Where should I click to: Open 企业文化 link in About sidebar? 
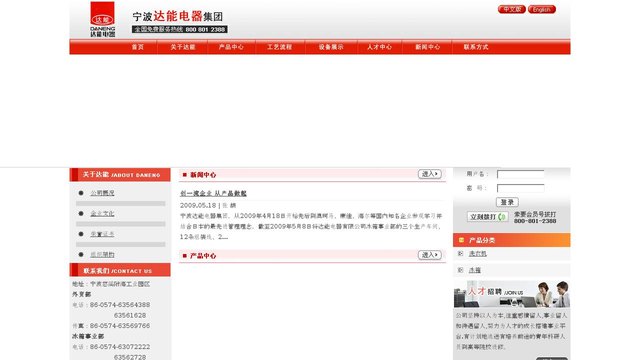pos(102,213)
